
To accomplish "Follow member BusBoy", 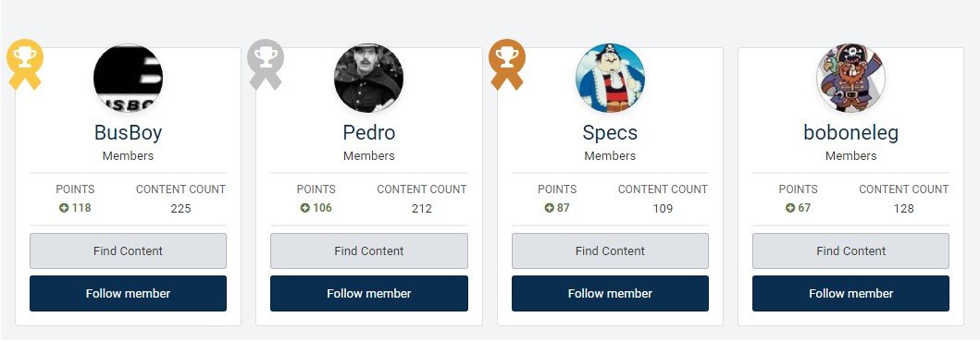I will click(128, 293).
